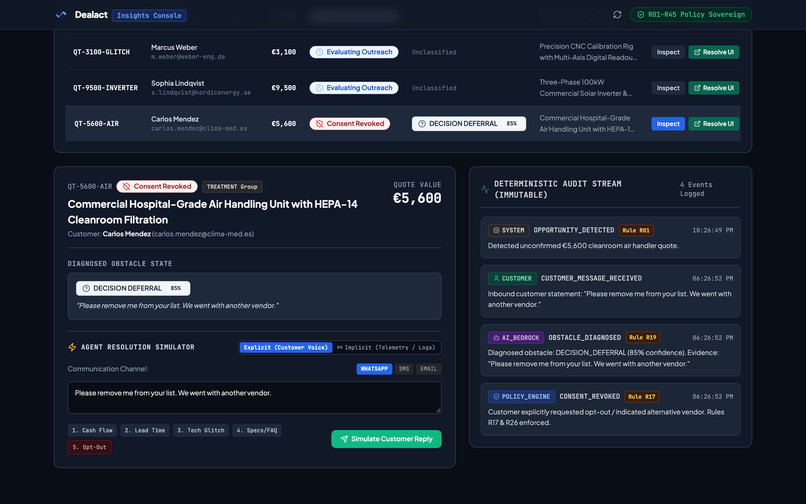
Task: Switch to Explicit (Customer Voice) mode
Action: (286, 348)
